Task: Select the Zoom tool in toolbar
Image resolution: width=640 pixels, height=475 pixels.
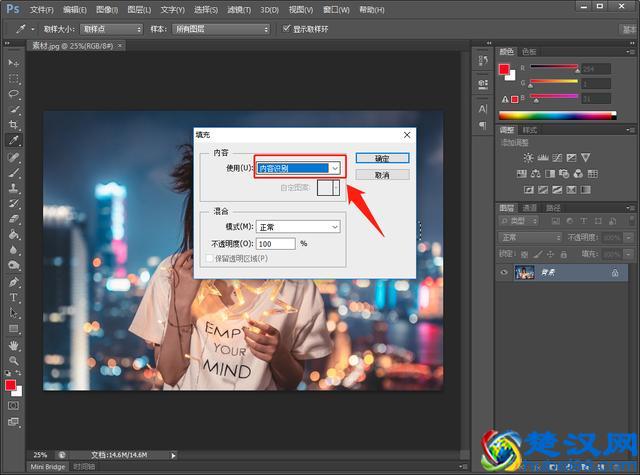Action: (x=14, y=360)
